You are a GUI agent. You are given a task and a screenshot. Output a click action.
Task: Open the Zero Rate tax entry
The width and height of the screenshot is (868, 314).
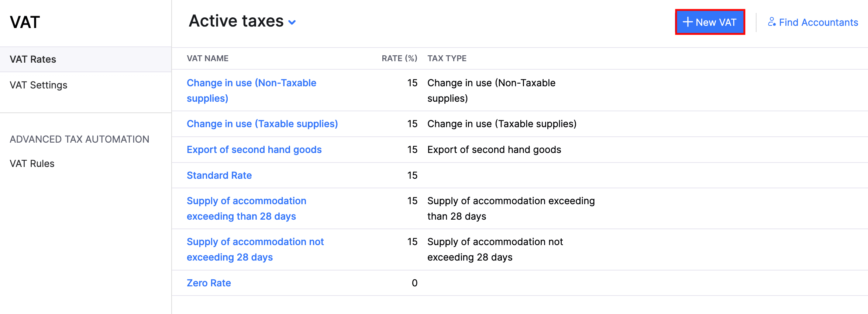(x=209, y=283)
